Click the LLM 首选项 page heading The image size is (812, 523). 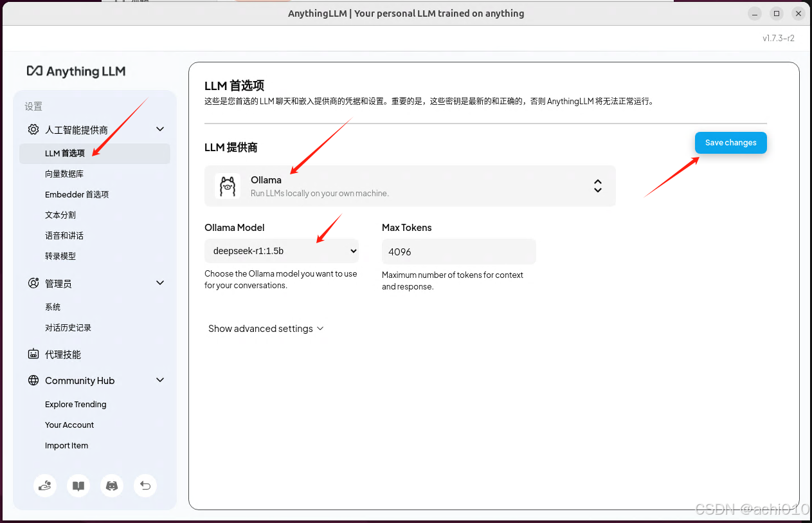(235, 86)
